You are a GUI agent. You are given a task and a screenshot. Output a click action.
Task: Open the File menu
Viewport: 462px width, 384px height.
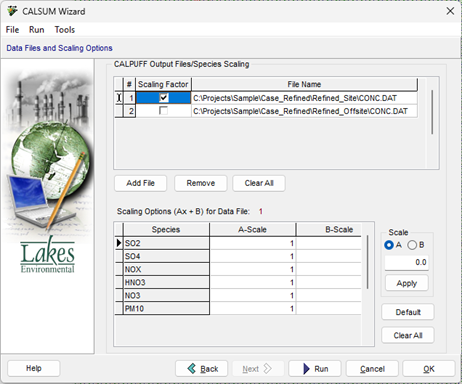click(x=12, y=30)
